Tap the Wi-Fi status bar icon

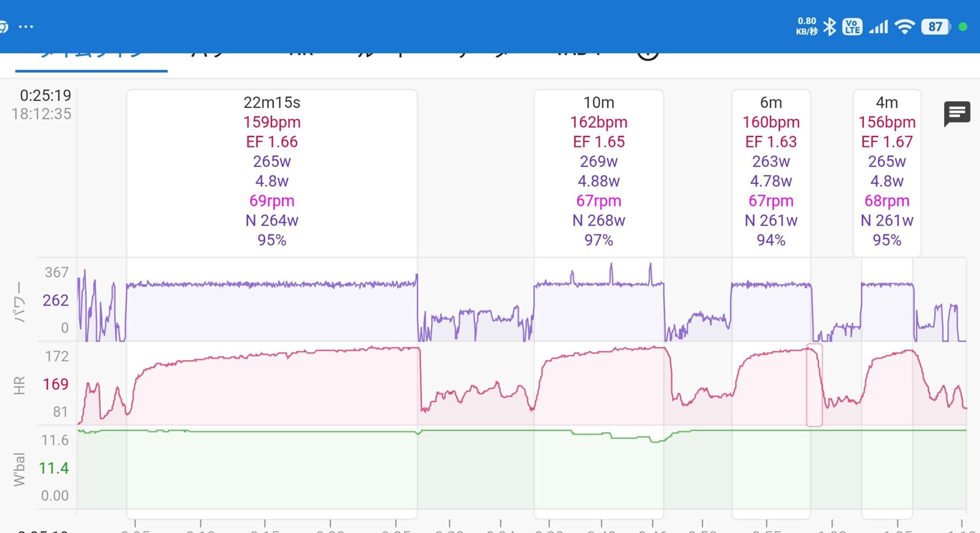click(x=904, y=27)
